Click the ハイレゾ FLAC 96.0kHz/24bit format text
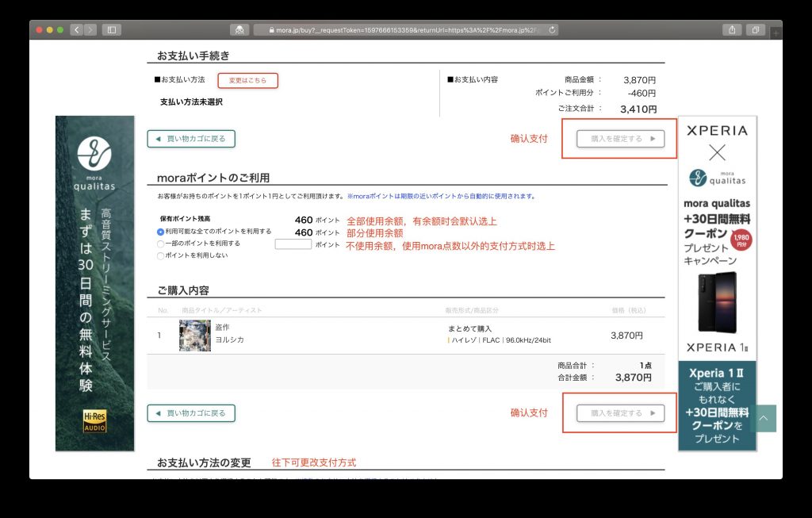 point(501,340)
